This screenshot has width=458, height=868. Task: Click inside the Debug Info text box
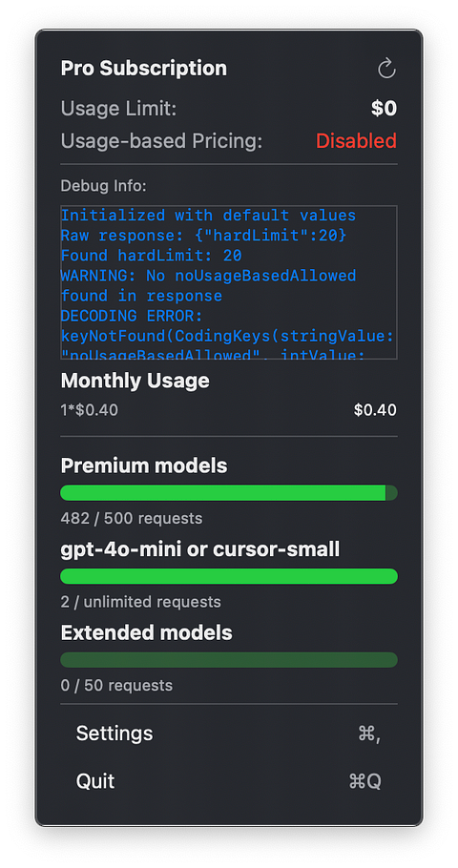point(229,282)
